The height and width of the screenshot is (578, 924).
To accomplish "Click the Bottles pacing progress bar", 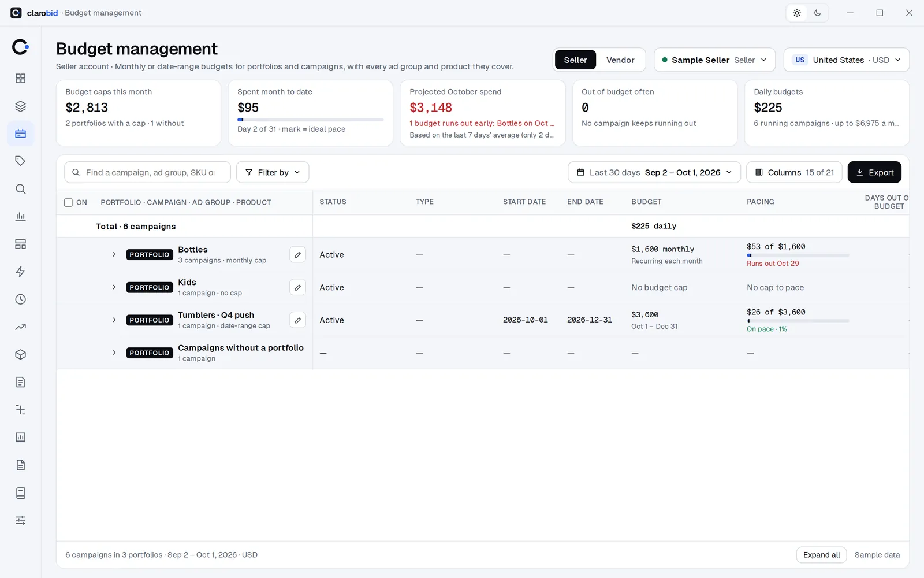I will (798, 255).
